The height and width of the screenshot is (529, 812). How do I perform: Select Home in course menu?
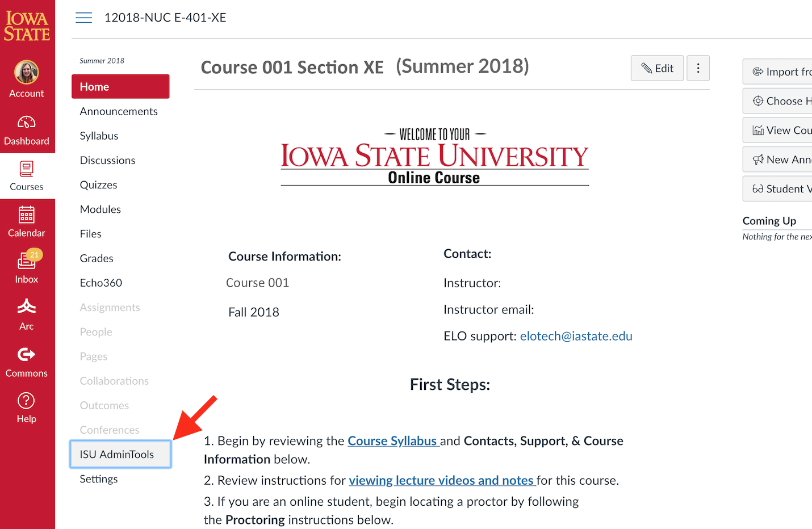tap(120, 87)
